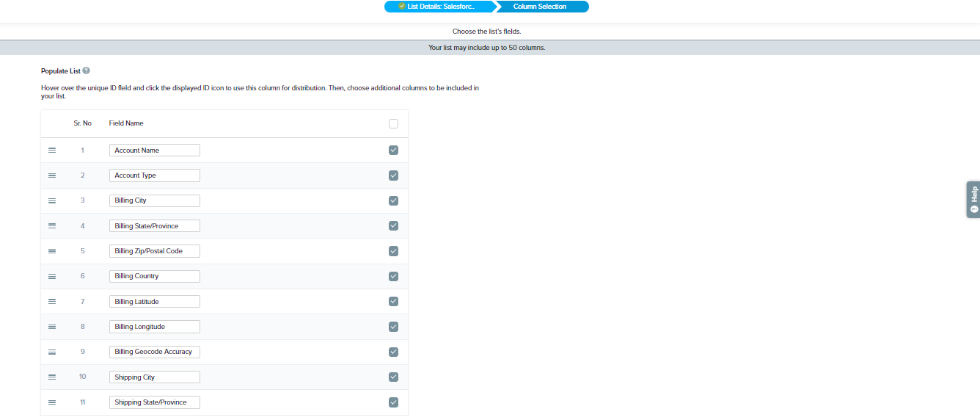Click the Account Type field name box
Image resolution: width=980 pixels, height=420 pixels.
pyautogui.click(x=154, y=175)
